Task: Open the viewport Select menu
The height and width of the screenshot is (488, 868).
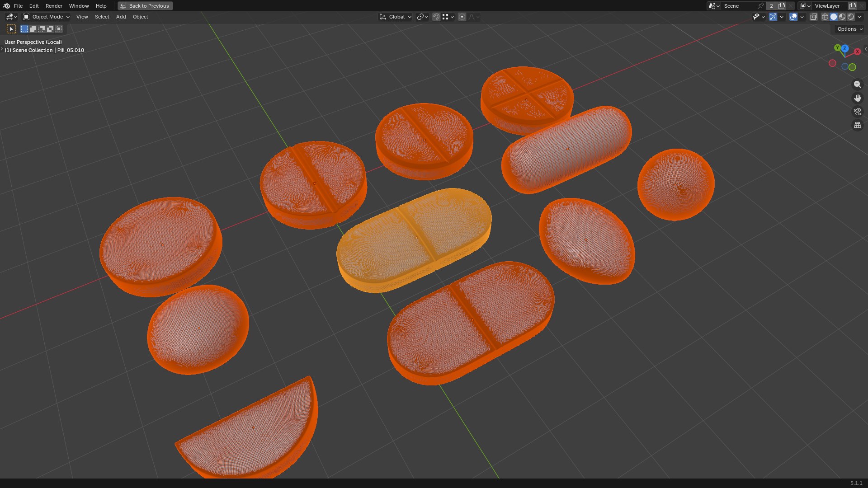Action: point(102,17)
